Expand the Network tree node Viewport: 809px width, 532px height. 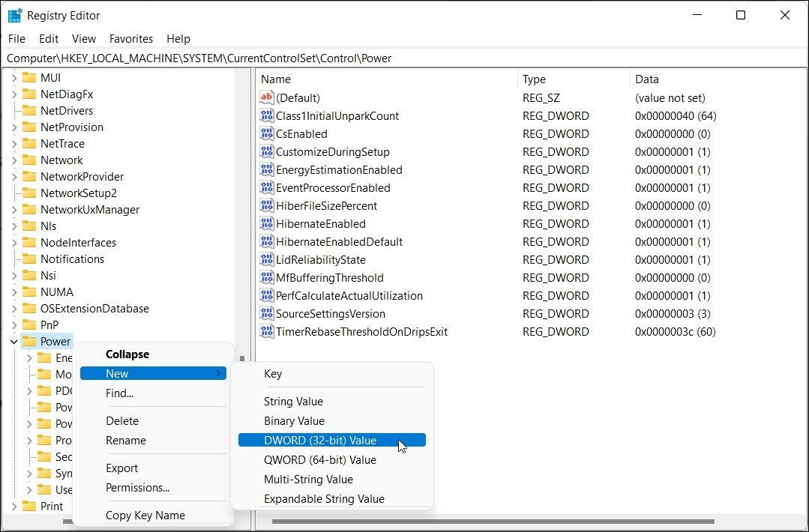click(14, 160)
